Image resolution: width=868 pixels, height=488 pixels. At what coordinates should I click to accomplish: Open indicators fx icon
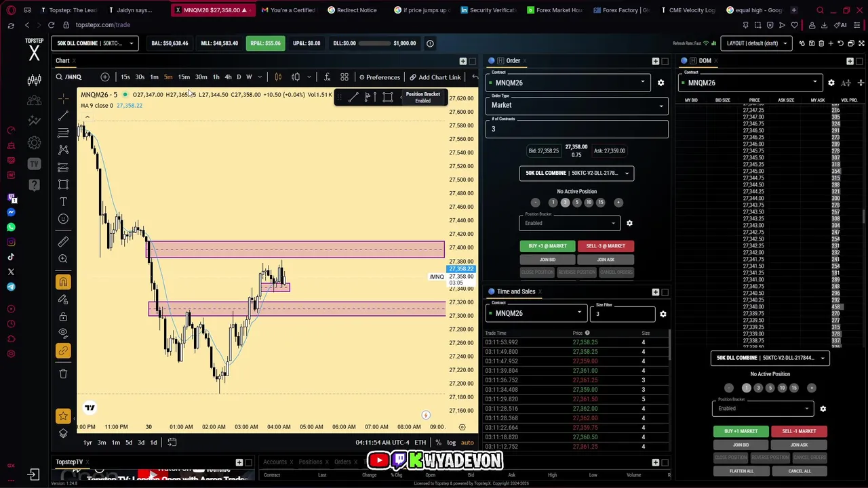[x=327, y=77]
